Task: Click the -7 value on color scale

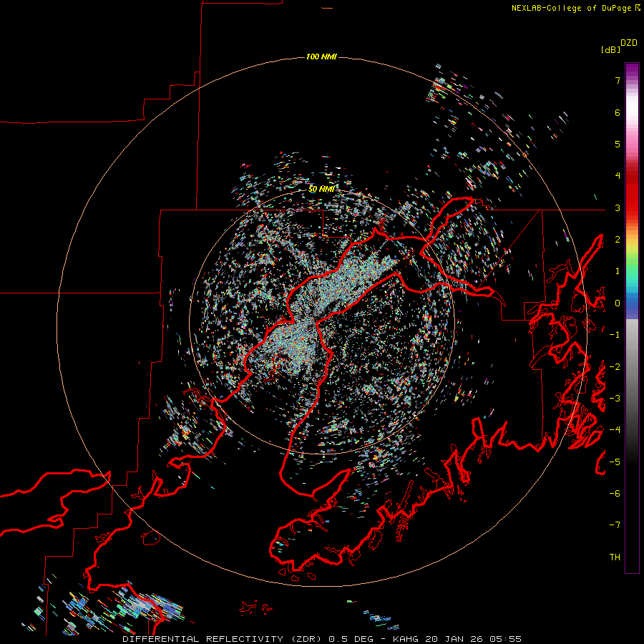Action: (615, 525)
